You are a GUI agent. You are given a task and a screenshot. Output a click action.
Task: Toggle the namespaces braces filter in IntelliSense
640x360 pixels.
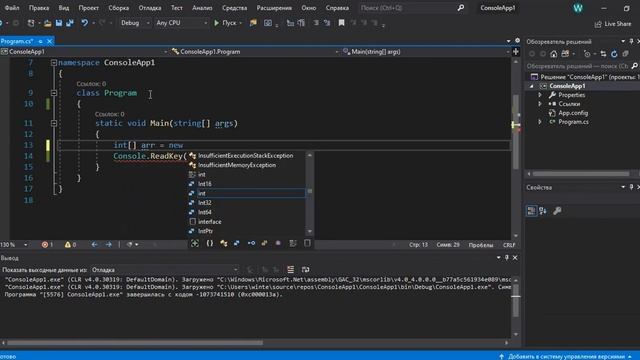tap(209, 243)
